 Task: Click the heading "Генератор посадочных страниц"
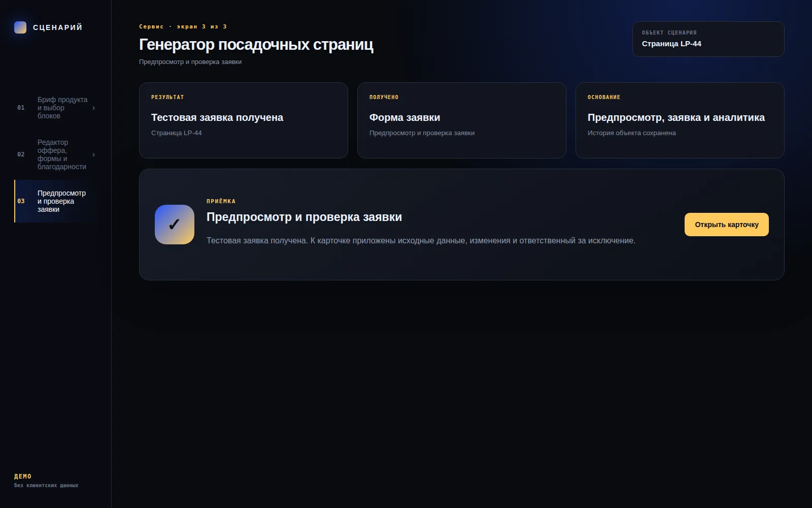tap(256, 45)
